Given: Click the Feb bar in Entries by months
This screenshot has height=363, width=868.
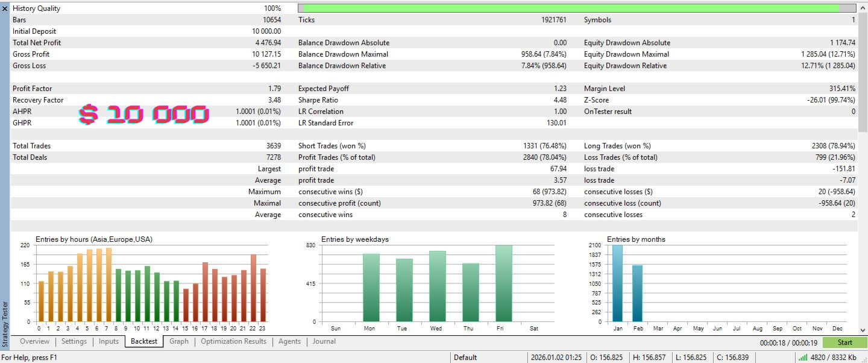Looking at the screenshot, I should coord(638,294).
